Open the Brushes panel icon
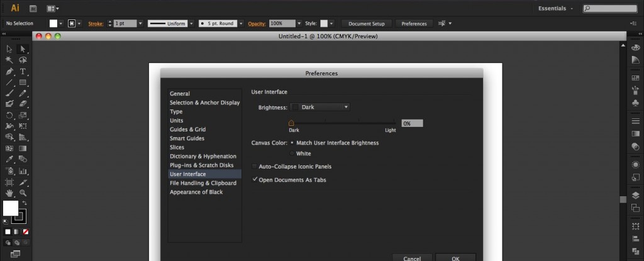Screen dimensions: 644x261 coord(635,90)
